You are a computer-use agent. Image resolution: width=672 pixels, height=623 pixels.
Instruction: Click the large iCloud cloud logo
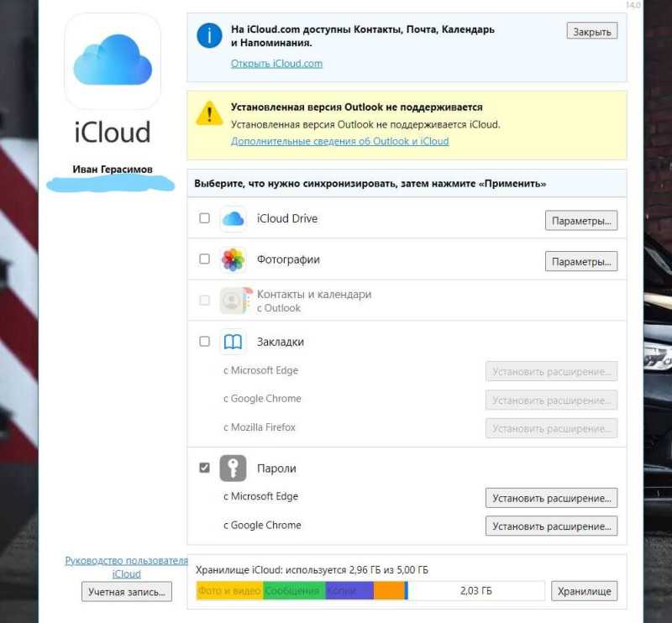113,60
